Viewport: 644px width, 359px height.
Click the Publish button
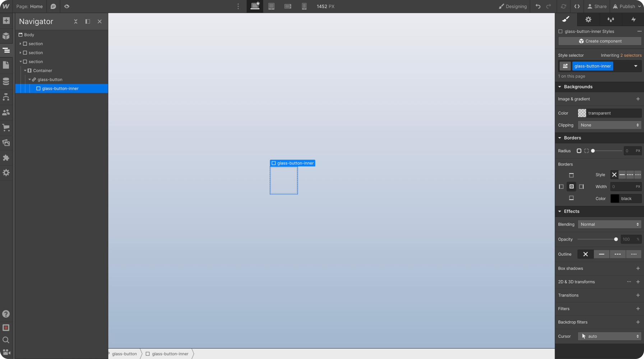click(x=627, y=6)
